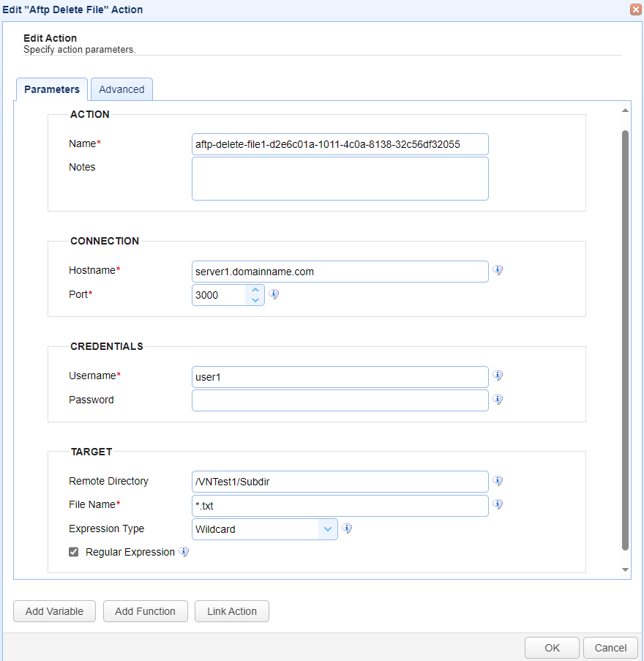
Task: Increase the Port value with the up arrow
Action: pos(256,290)
